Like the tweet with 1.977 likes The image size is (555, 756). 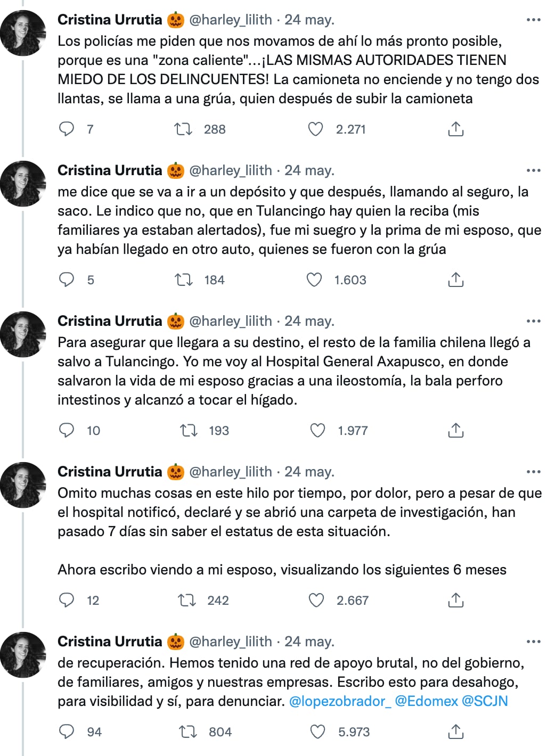click(317, 430)
